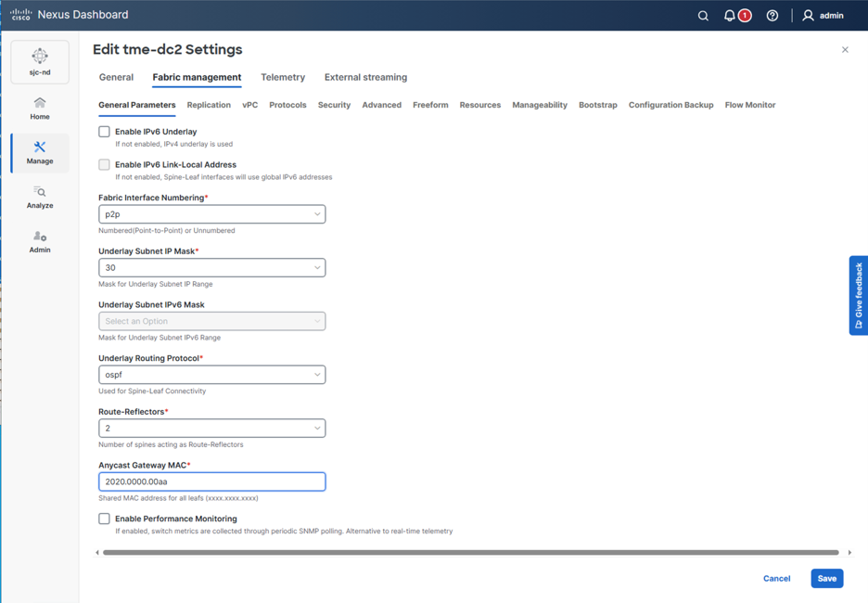Check Enable Performance Monitoring
868x603 pixels.
pos(104,519)
